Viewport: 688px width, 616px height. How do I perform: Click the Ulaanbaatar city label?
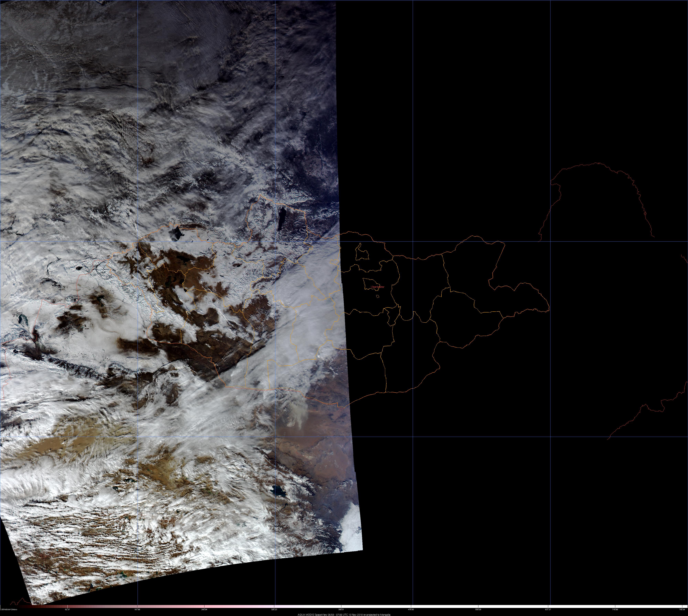tap(377, 287)
